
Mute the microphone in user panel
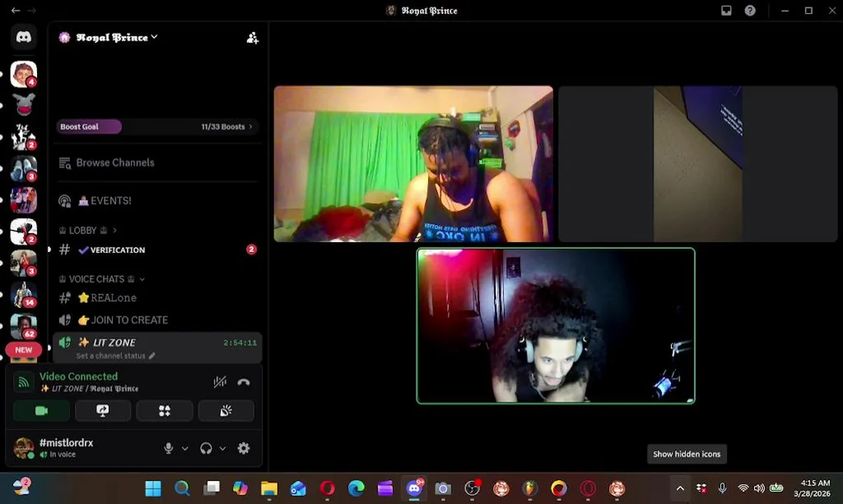[x=168, y=449]
